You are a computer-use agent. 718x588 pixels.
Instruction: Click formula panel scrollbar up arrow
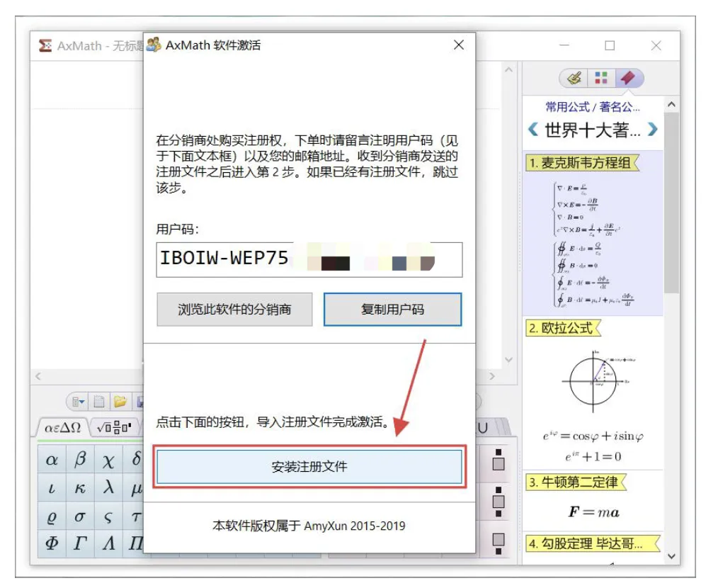click(671, 104)
